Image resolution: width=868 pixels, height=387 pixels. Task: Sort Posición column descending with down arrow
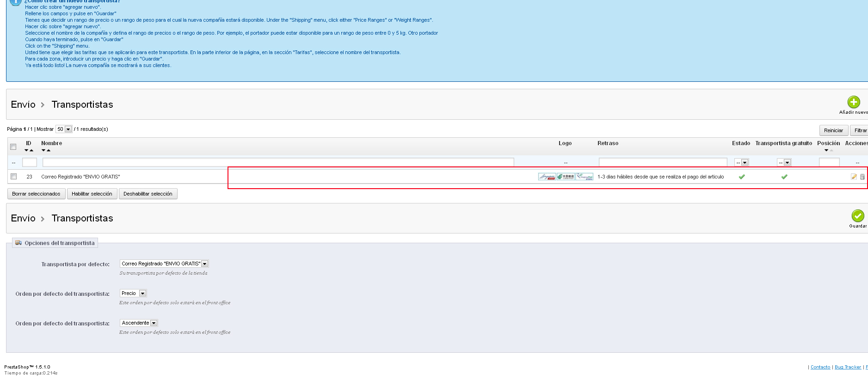(826, 150)
